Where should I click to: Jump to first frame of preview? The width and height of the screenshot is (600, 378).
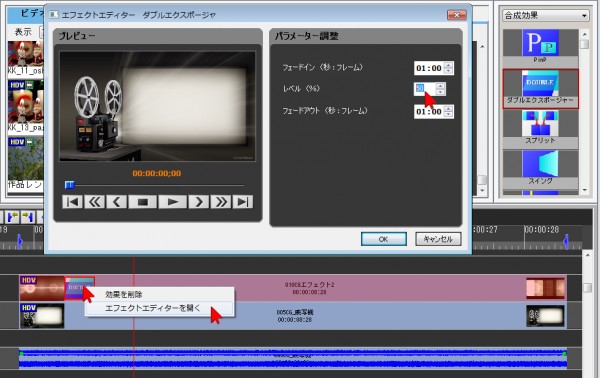point(72,202)
